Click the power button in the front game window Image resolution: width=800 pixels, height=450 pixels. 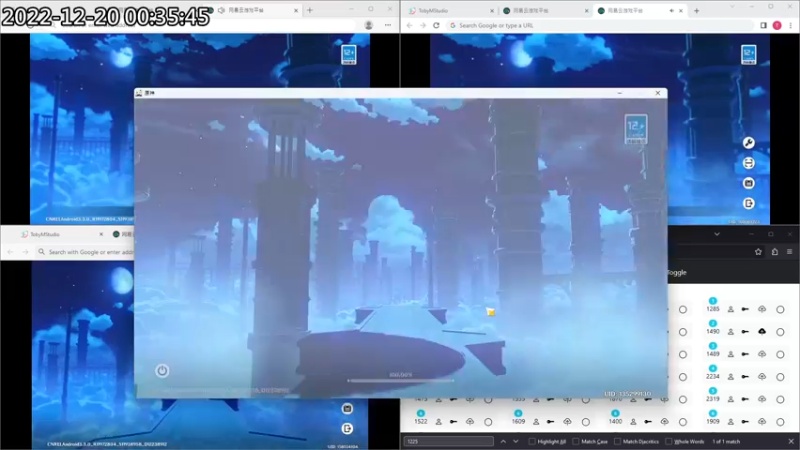tap(162, 371)
